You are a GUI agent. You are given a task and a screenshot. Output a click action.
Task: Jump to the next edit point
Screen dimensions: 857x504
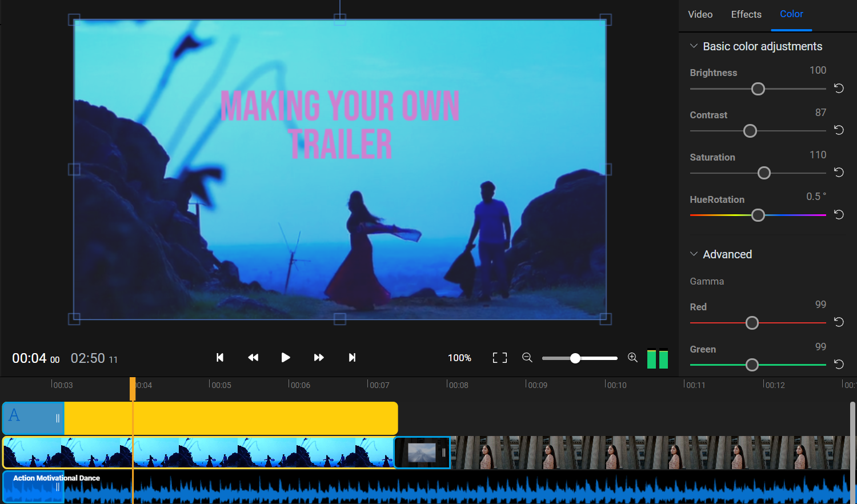tap(352, 357)
